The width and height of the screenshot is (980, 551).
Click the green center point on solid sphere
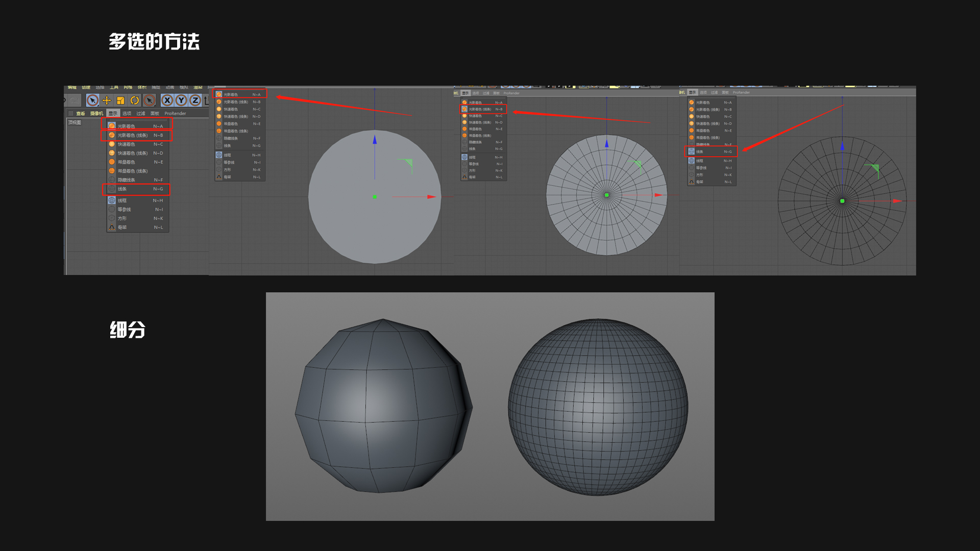(375, 197)
